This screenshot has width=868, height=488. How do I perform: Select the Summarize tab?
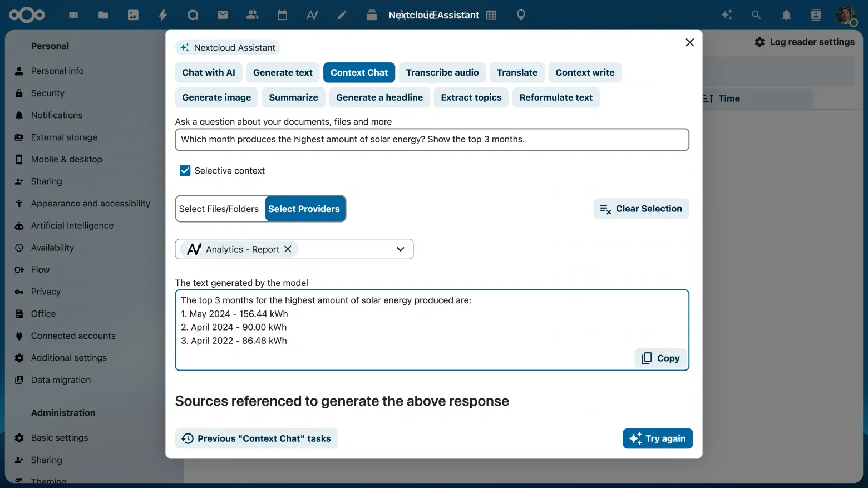click(294, 97)
